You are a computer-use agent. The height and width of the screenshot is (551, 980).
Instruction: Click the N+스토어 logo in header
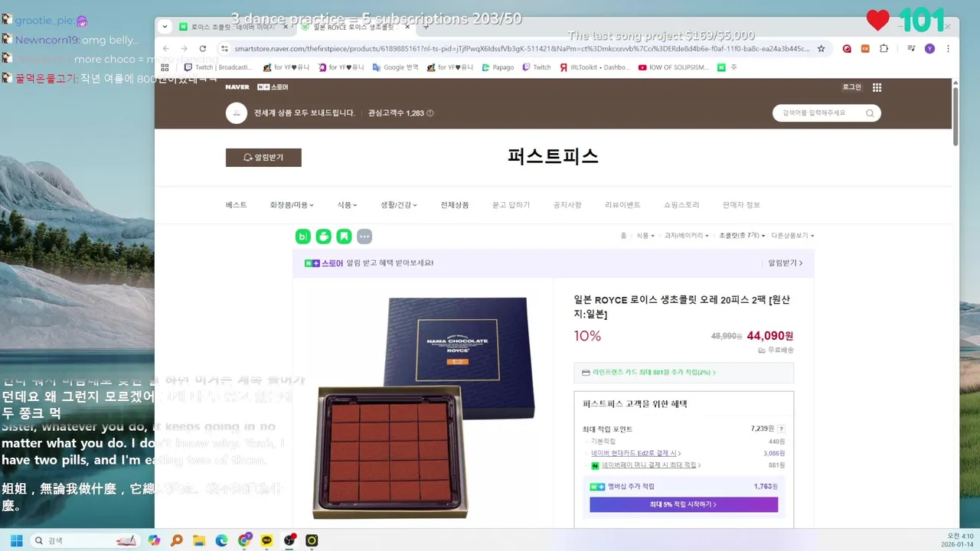[273, 87]
